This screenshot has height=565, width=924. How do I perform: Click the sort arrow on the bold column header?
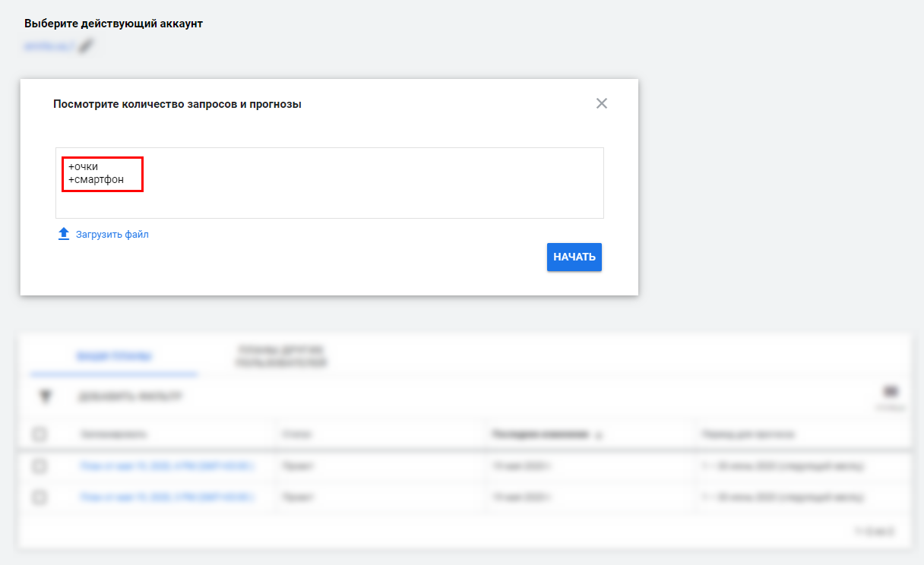[x=598, y=435]
